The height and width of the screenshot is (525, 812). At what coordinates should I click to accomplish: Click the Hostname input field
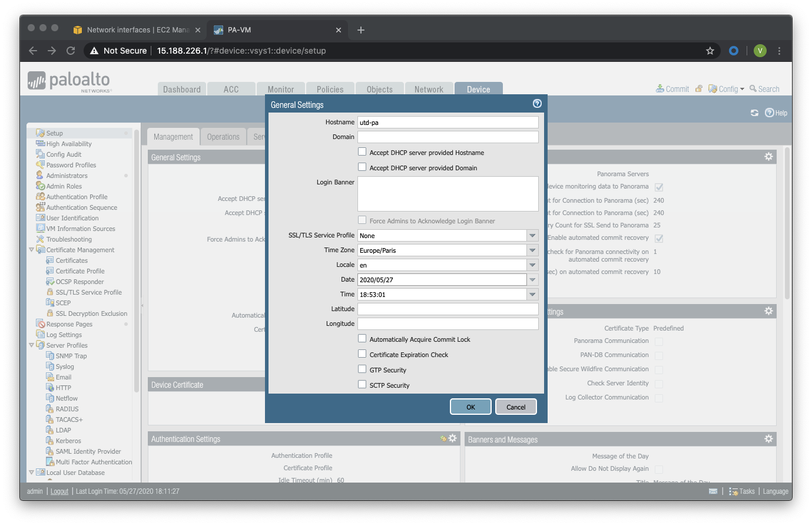click(x=448, y=122)
